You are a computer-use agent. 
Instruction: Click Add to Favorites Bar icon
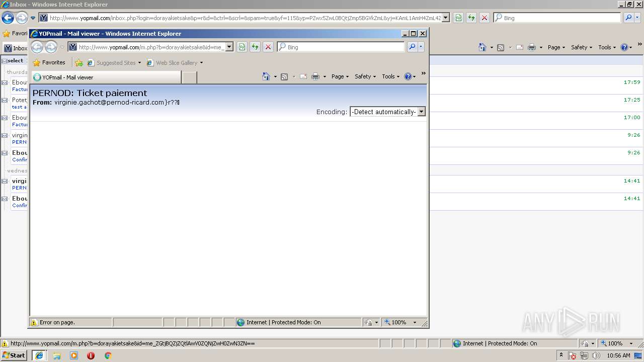coord(79,63)
